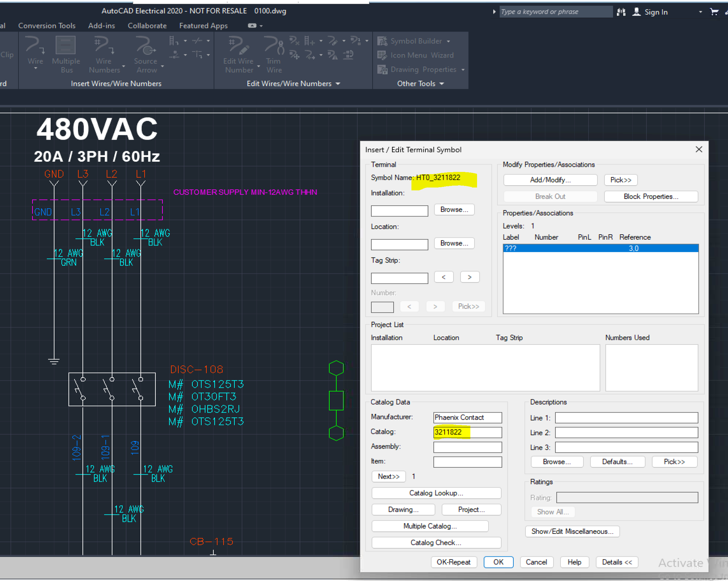This screenshot has width=728, height=581.
Task: Click the Sign In user icon
Action: coord(637,11)
